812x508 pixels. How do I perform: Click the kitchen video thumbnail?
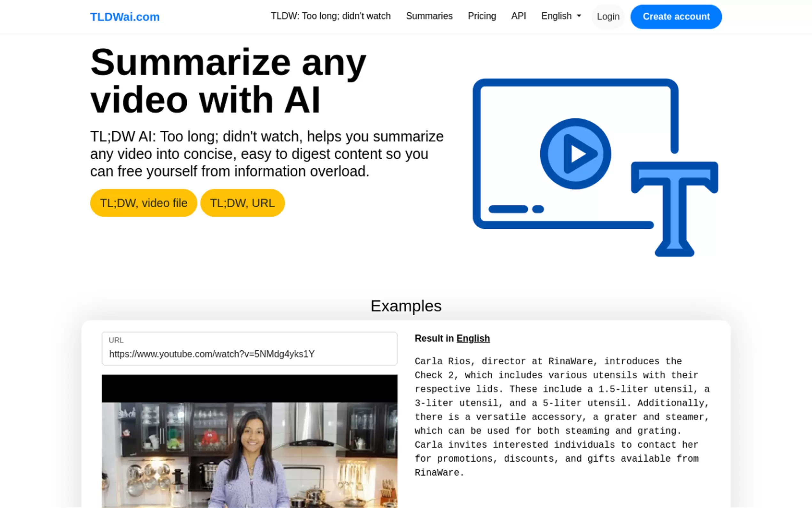249,447
